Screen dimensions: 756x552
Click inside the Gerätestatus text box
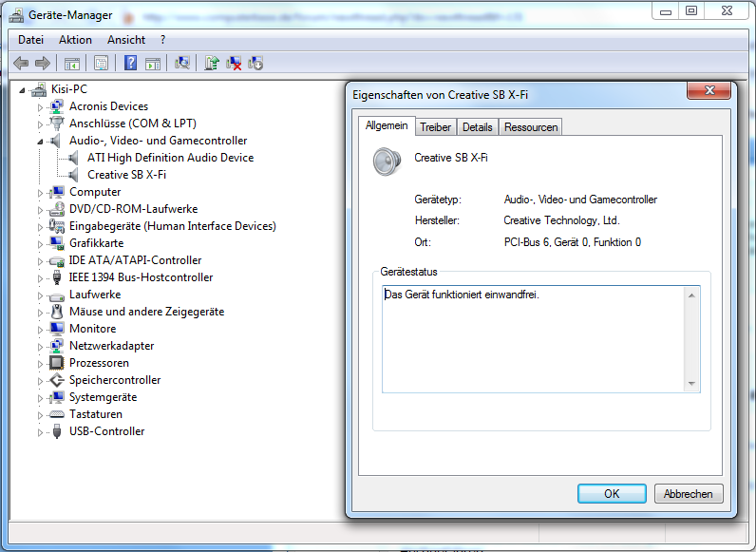(533, 339)
